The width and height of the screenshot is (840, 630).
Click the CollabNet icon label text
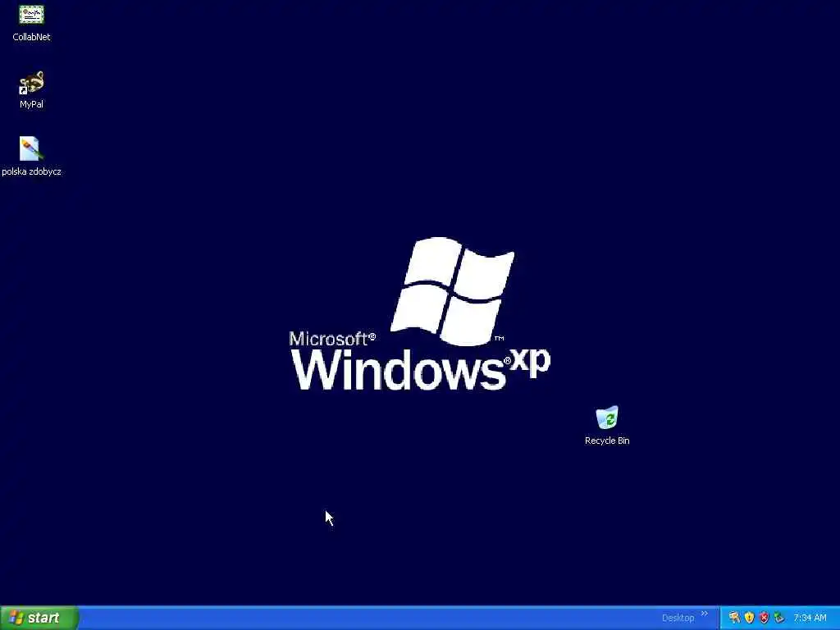(x=31, y=37)
